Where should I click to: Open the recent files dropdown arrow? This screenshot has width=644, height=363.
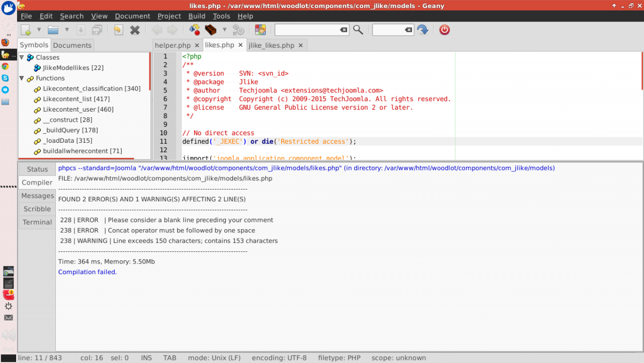pyautogui.click(x=66, y=30)
